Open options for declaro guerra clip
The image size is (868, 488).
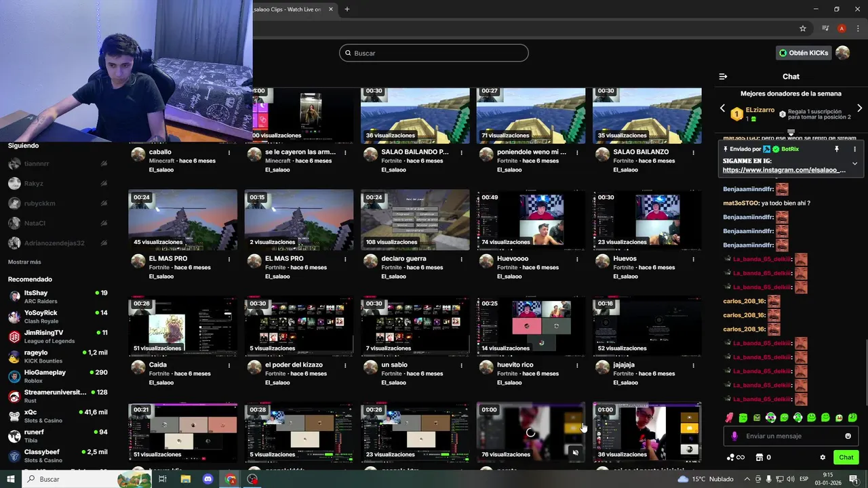coord(461,259)
